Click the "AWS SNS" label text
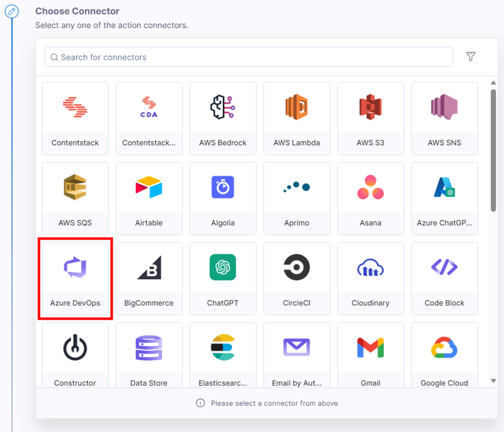504x432 pixels. click(x=444, y=143)
